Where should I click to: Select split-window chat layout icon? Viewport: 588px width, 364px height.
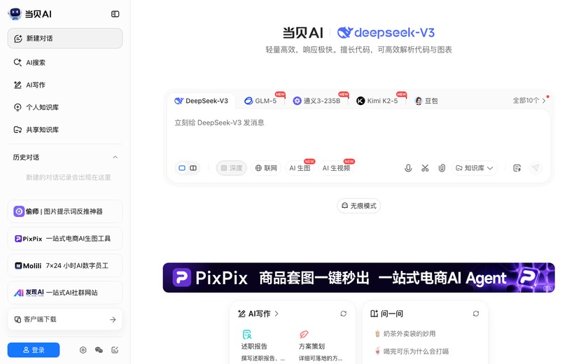point(193,168)
